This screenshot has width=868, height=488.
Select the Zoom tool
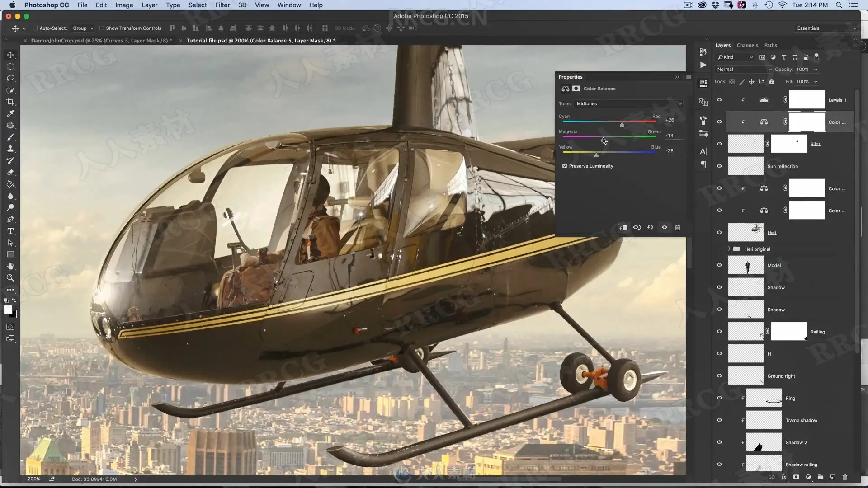coord(10,278)
